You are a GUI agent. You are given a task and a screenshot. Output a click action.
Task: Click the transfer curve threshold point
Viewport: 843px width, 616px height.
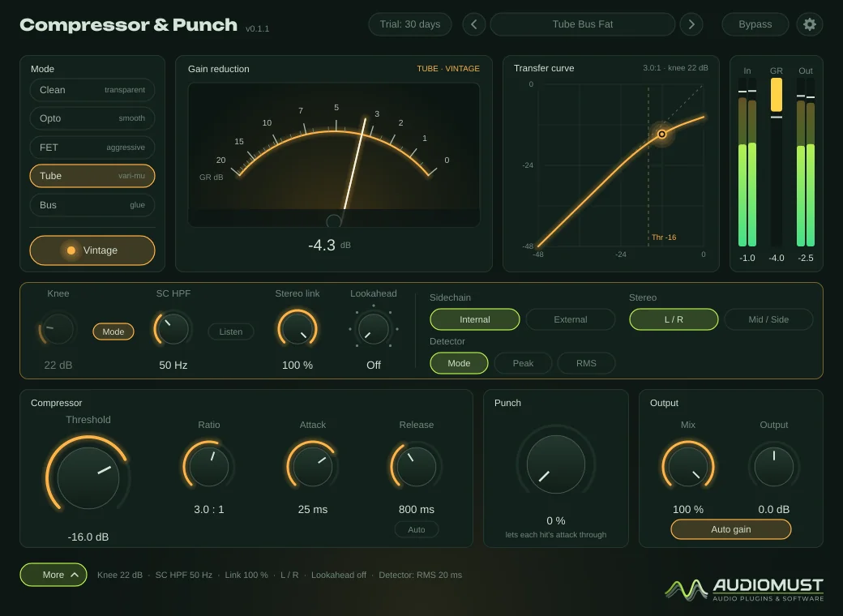pos(661,134)
